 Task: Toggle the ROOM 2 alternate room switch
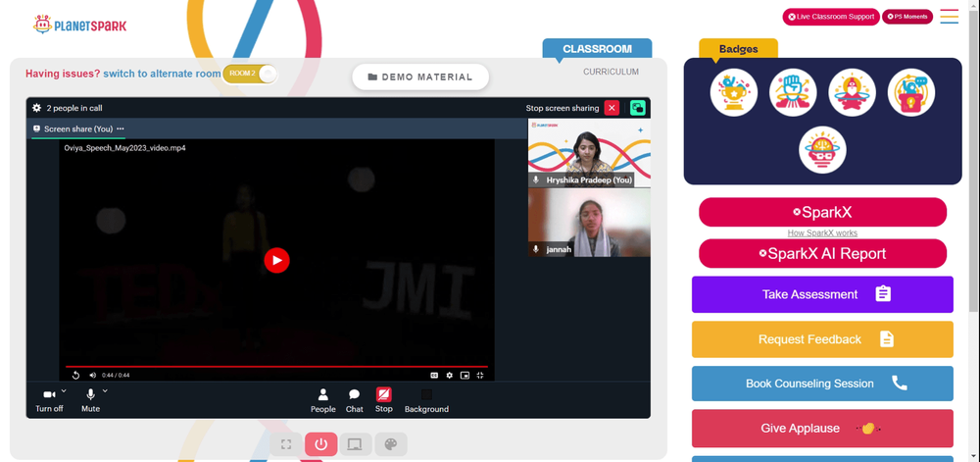(249, 74)
